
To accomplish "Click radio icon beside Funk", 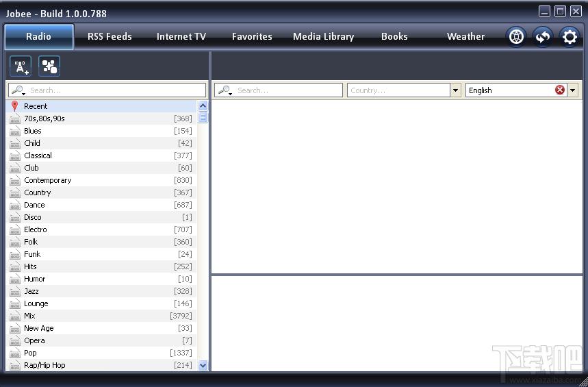I will pyautogui.click(x=15, y=255).
